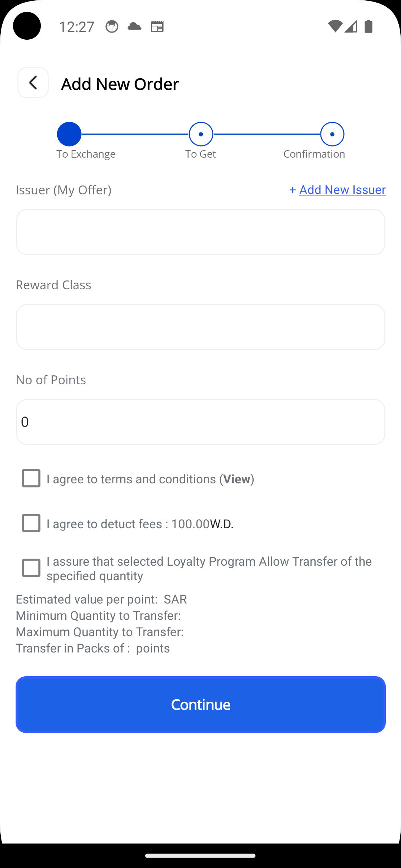
Task: Tap the back arrow button
Action: (33, 83)
